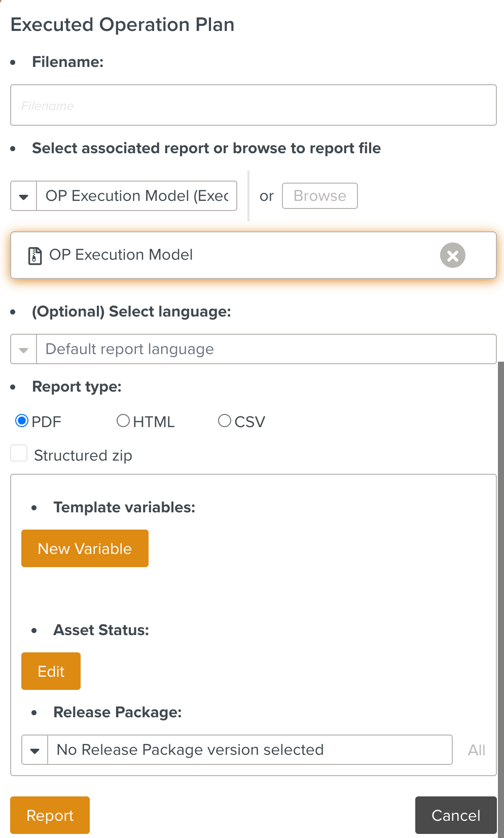The height and width of the screenshot is (838, 504).
Task: Cancel the Executed Operation Plan dialog
Action: click(455, 815)
